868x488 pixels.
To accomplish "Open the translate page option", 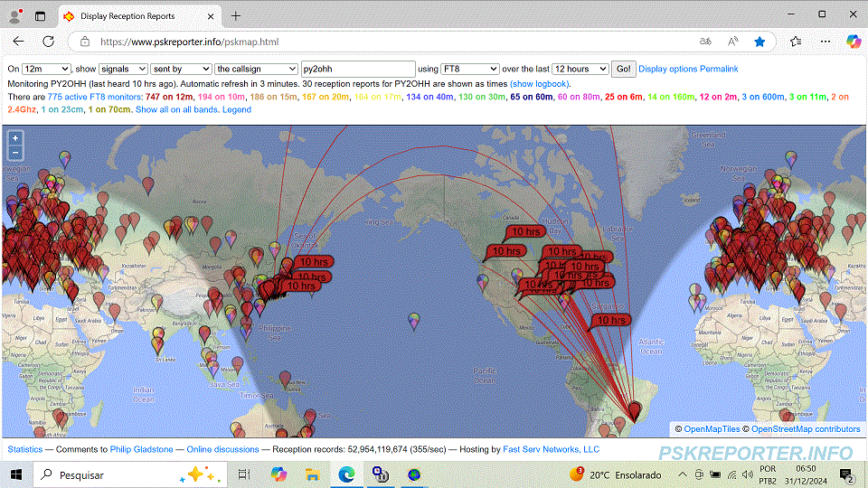I will [705, 42].
